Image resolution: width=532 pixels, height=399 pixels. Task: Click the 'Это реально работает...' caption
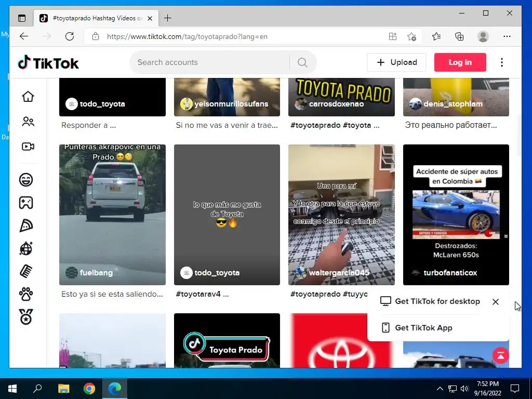(x=451, y=125)
